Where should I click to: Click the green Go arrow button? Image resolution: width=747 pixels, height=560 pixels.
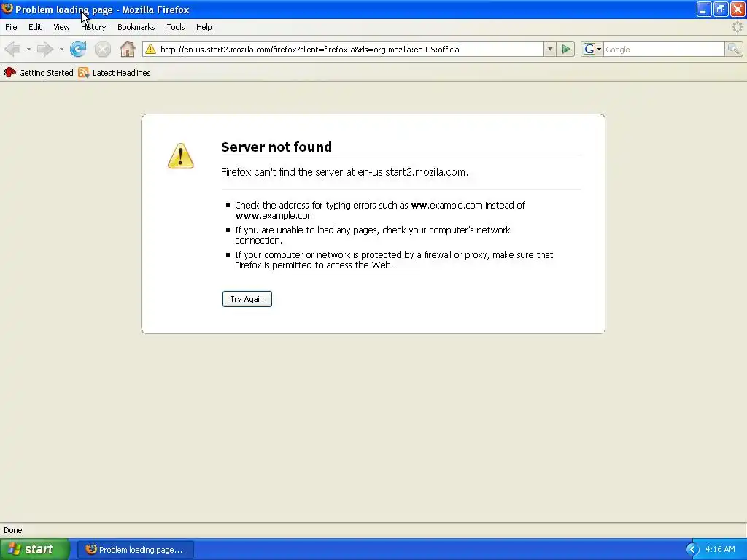pos(566,49)
